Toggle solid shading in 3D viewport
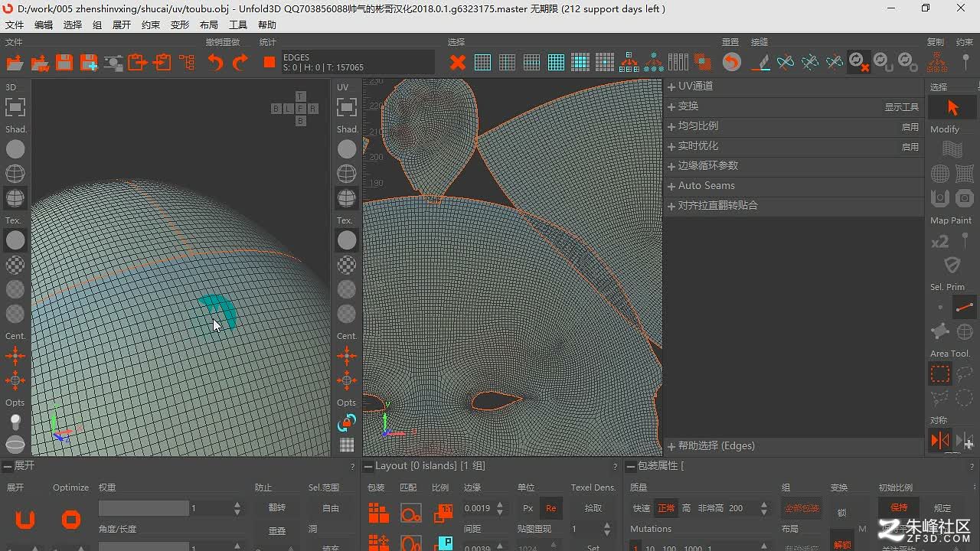 click(x=15, y=149)
